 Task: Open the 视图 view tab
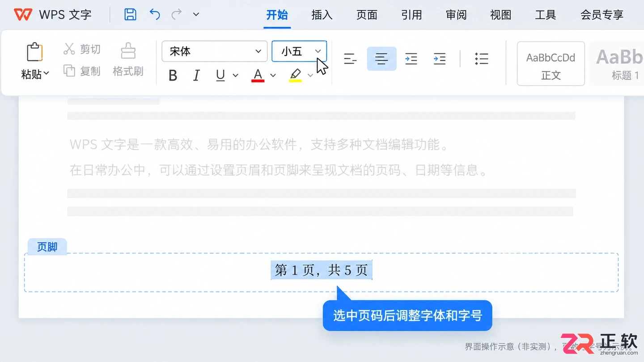[501, 15]
